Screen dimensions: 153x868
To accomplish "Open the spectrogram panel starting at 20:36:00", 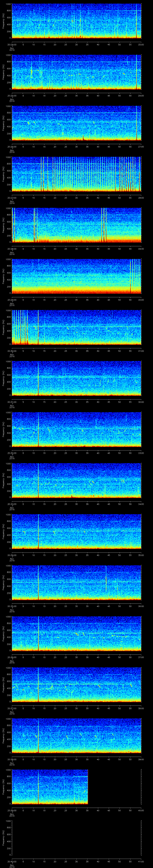I will pyautogui.click(x=77, y=634).
